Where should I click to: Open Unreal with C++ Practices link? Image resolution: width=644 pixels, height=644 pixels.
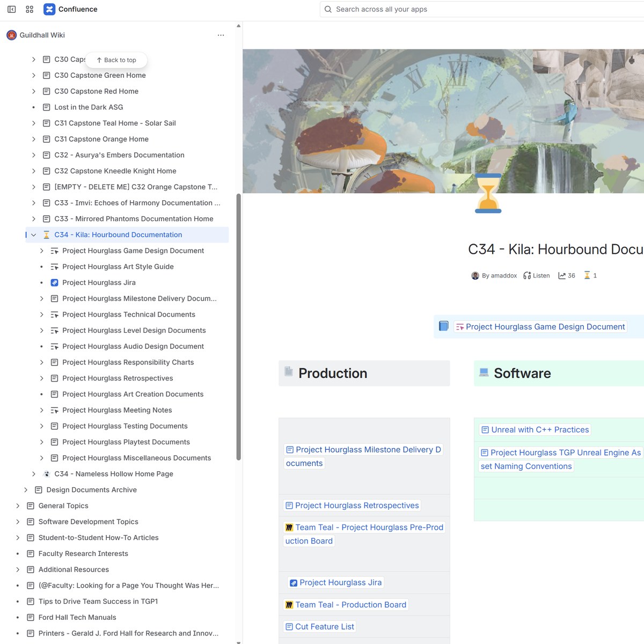(535, 430)
